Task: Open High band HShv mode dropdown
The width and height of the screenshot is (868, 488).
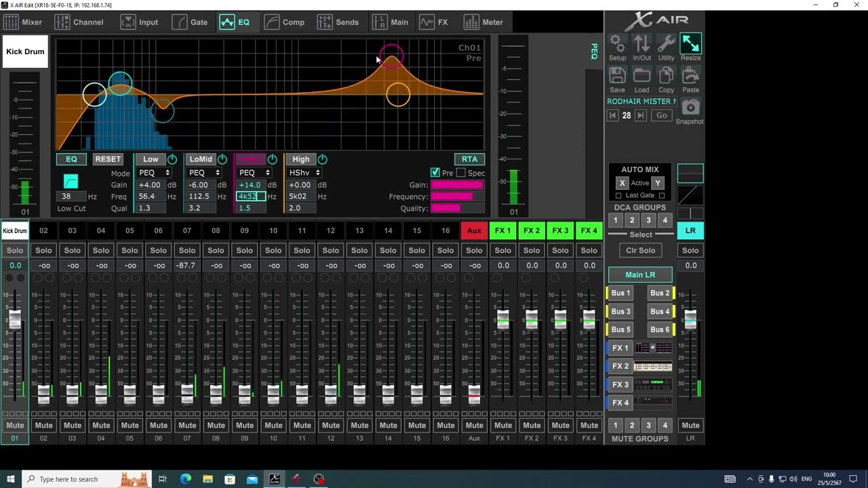Action: pos(304,173)
